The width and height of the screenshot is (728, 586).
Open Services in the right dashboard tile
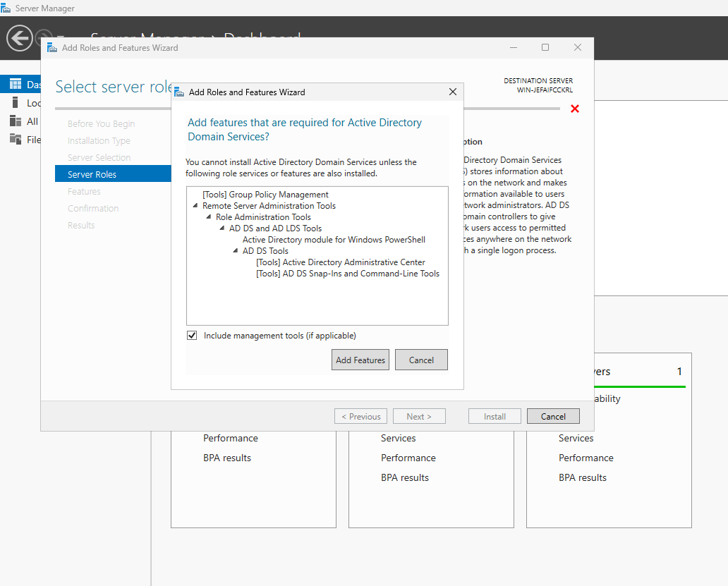[576, 438]
